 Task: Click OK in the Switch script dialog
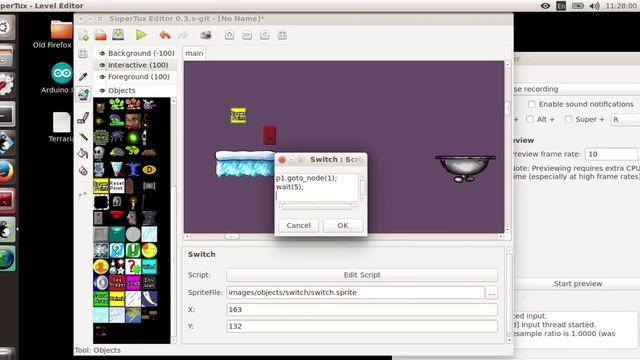tap(343, 225)
